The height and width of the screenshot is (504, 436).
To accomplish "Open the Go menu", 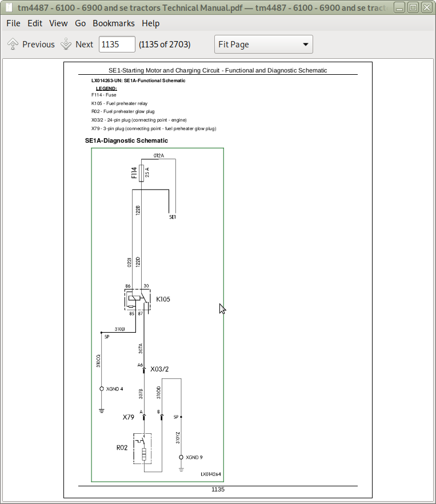I will 80,23.
